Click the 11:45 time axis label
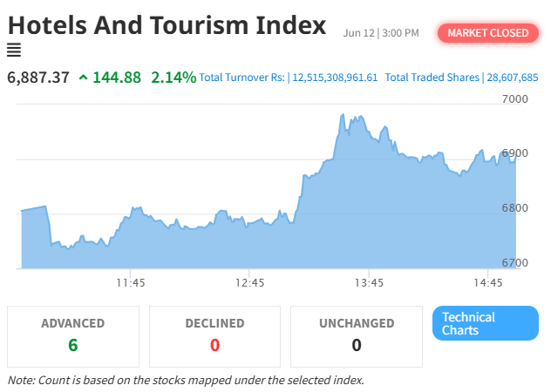 click(x=131, y=283)
